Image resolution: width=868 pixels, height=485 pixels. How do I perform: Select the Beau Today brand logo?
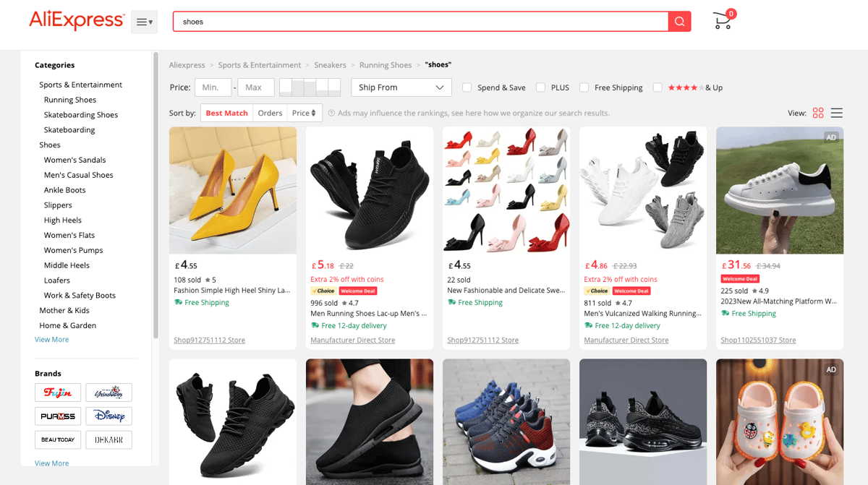pyautogui.click(x=58, y=439)
